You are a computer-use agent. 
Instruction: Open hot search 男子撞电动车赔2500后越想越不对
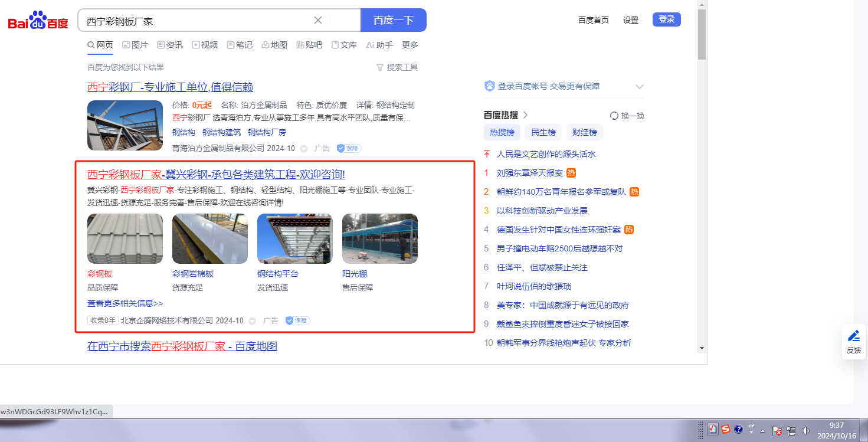tap(559, 248)
